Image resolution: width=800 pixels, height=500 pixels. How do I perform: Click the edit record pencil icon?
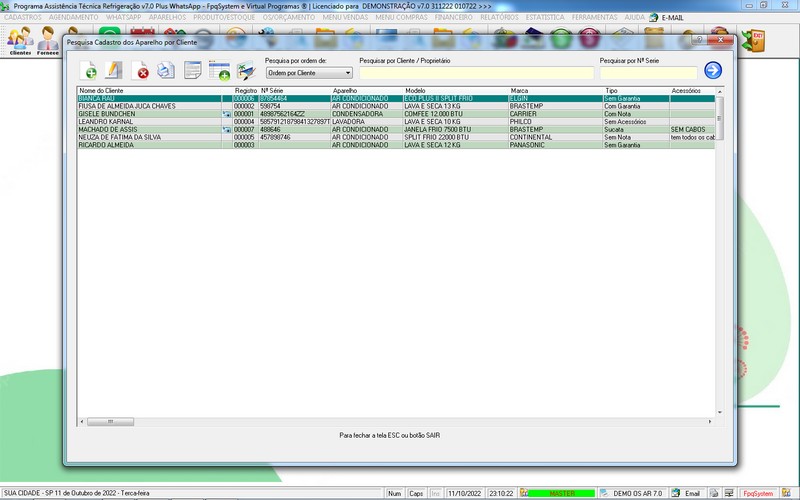pos(115,70)
